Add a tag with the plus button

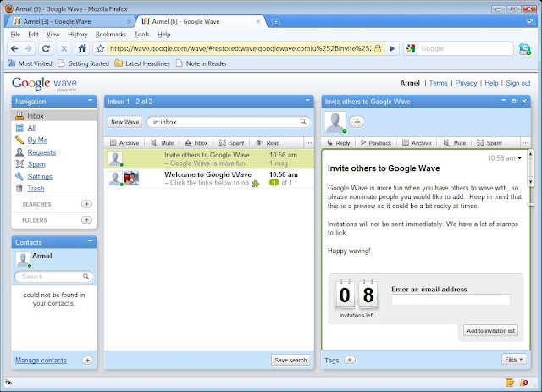point(350,360)
